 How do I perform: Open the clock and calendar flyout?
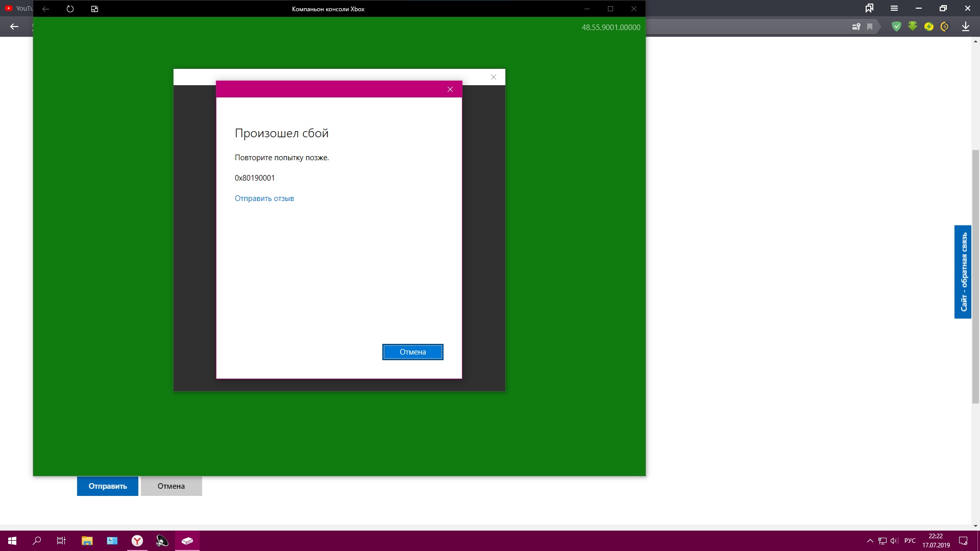[936, 541]
